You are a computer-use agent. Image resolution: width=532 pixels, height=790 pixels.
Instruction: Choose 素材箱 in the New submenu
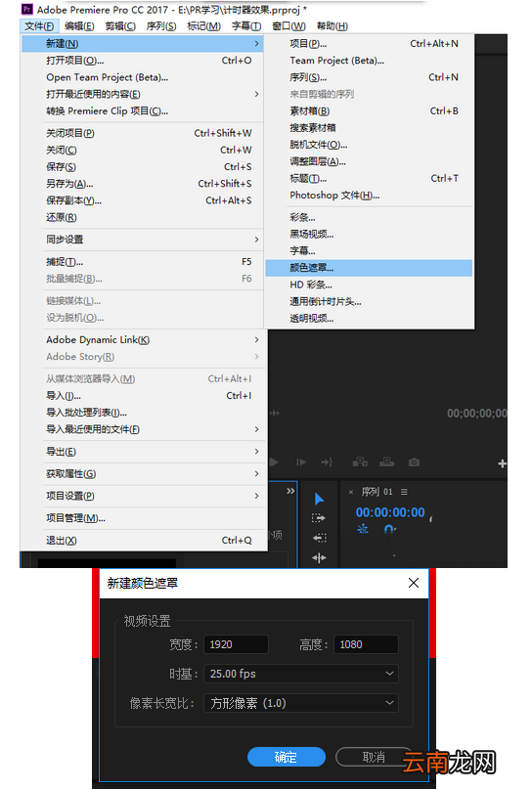(x=369, y=110)
